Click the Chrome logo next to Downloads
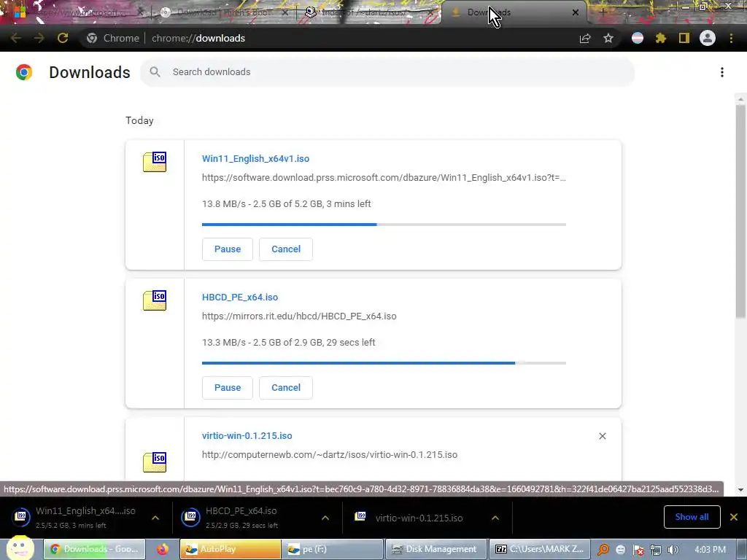This screenshot has width=747, height=560. point(24,72)
